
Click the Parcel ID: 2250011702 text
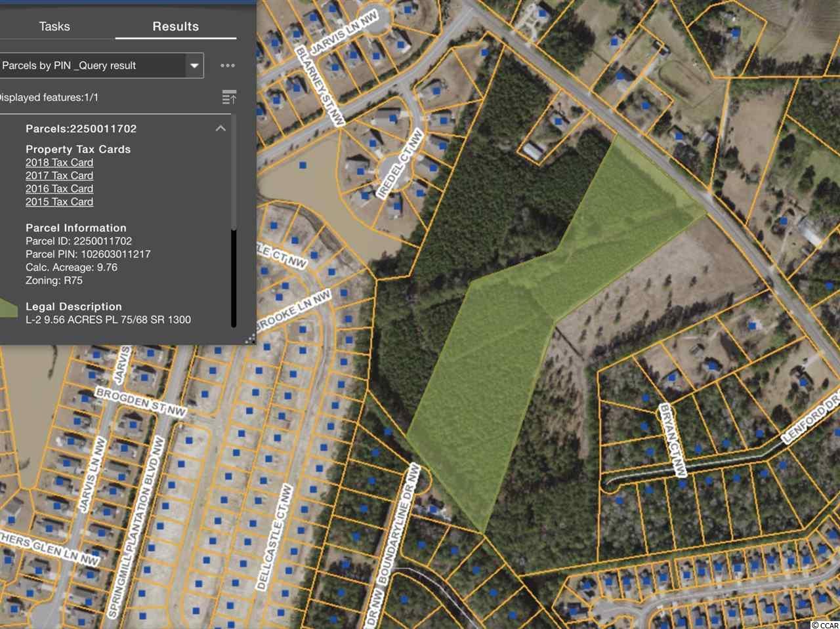[x=79, y=241]
